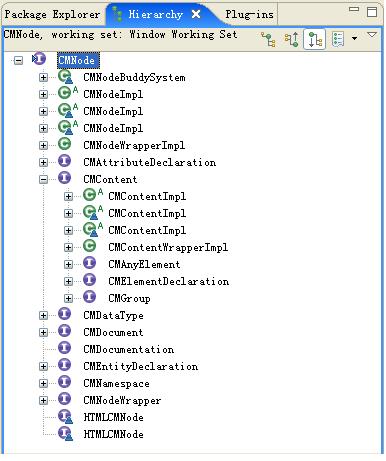Switch to the Package Explorer tab

[52, 15]
